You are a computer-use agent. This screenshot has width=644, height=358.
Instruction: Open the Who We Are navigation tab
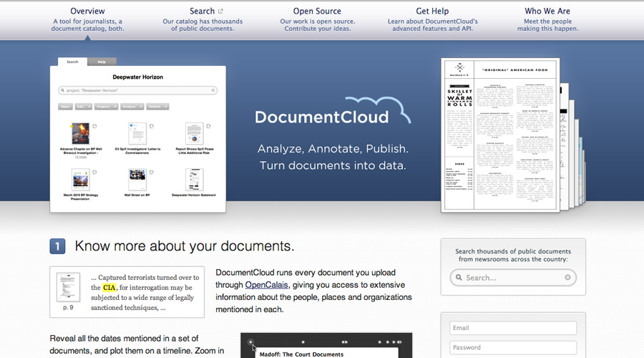click(x=547, y=19)
